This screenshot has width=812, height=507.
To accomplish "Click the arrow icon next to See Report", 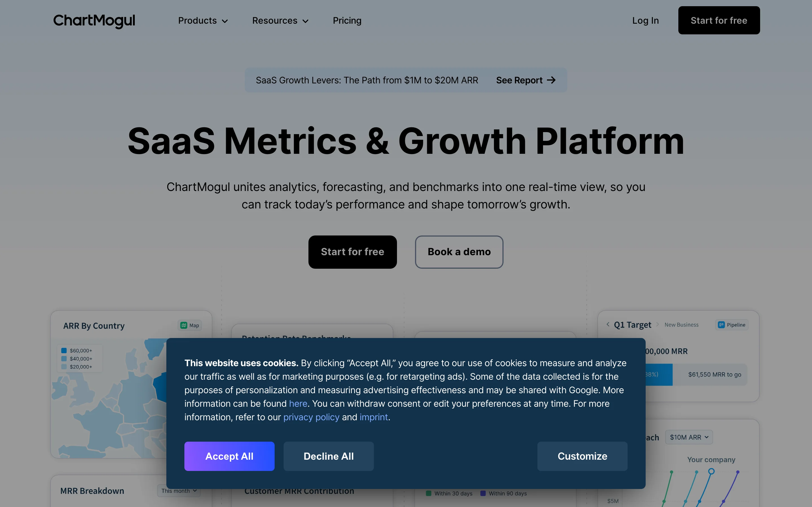I will 551,80.
